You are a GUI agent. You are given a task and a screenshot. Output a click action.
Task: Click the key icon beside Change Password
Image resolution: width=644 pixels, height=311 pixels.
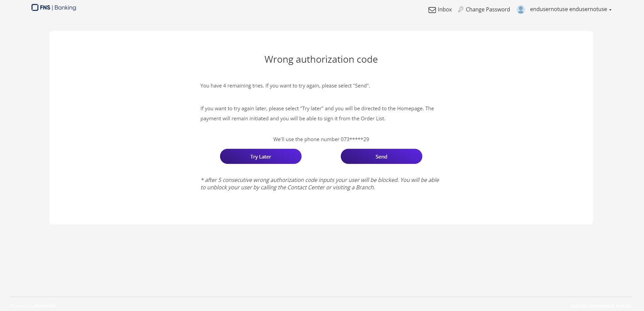point(461,9)
